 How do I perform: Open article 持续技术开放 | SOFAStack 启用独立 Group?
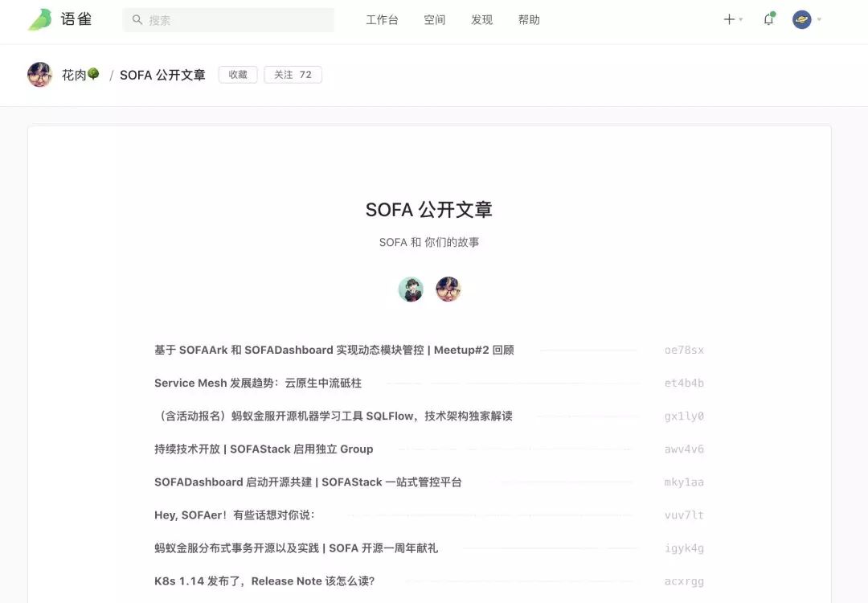tap(264, 449)
